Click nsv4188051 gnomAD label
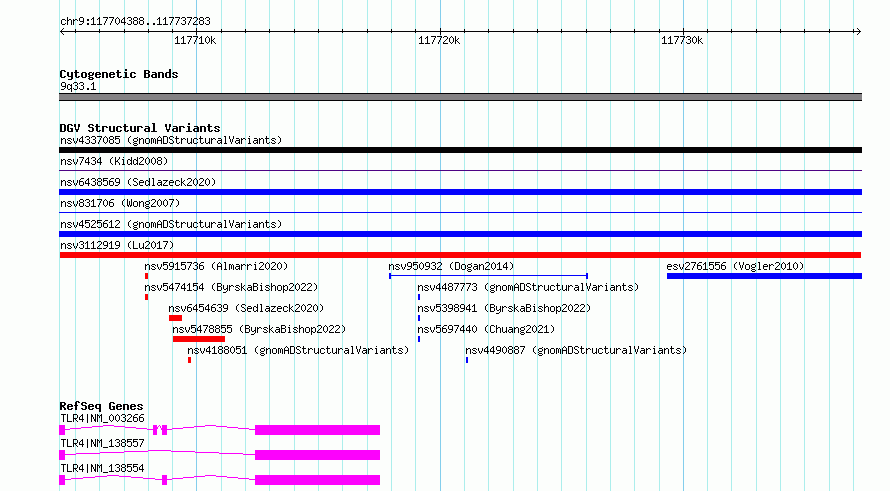This screenshot has width=890, height=491. (x=298, y=350)
